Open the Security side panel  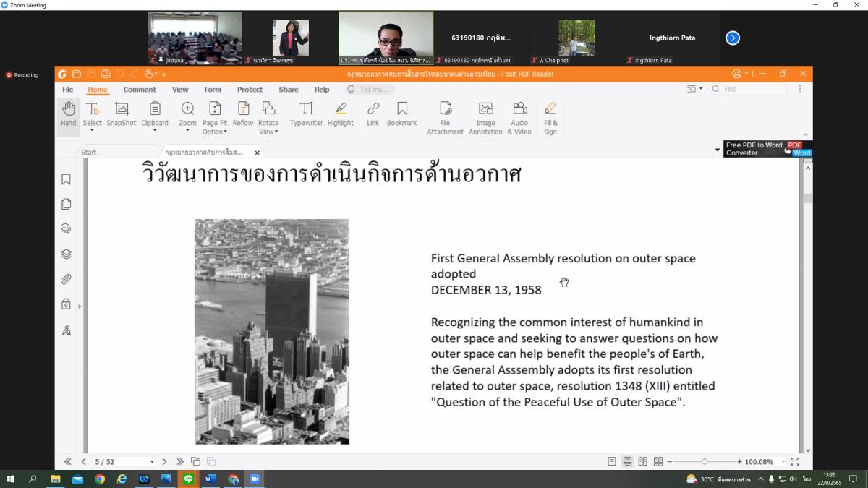pos(66,304)
